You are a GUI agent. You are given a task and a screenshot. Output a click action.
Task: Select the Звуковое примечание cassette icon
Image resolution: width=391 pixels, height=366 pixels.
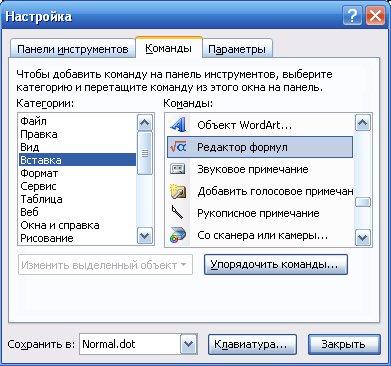(178, 169)
